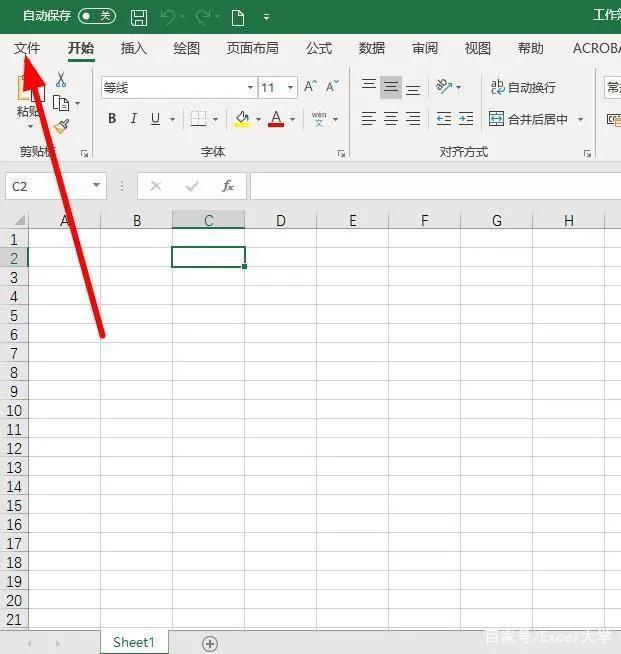Click the Insert Function fx icon

point(228,186)
